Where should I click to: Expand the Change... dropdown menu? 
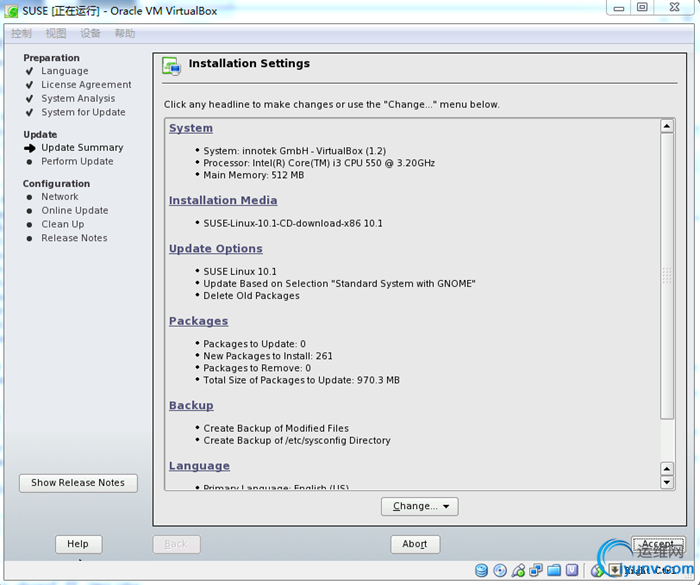pos(420,506)
